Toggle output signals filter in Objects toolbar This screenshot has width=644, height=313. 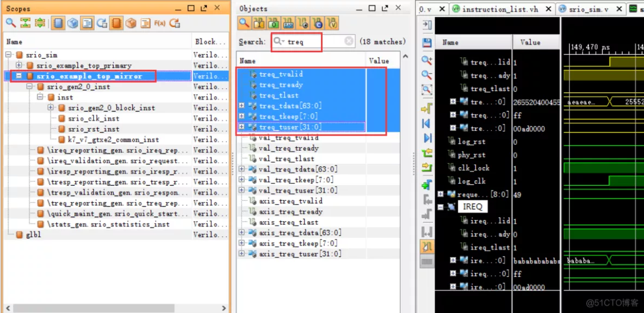273,23
